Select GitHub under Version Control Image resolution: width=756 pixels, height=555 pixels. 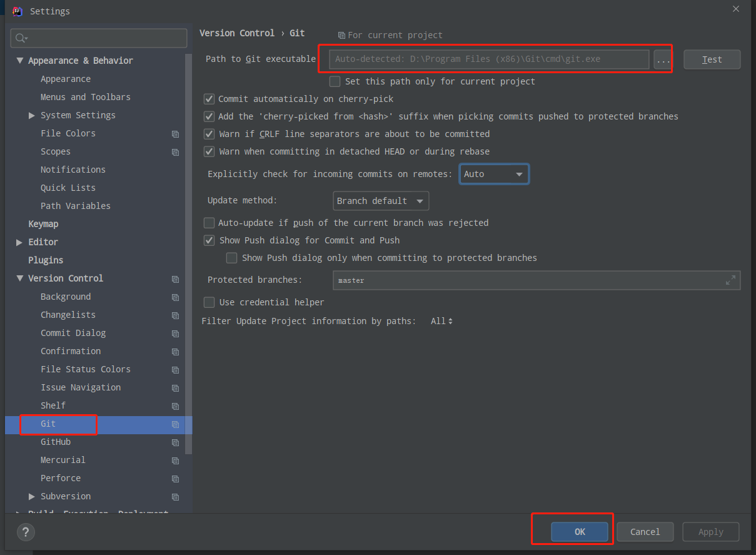(56, 442)
